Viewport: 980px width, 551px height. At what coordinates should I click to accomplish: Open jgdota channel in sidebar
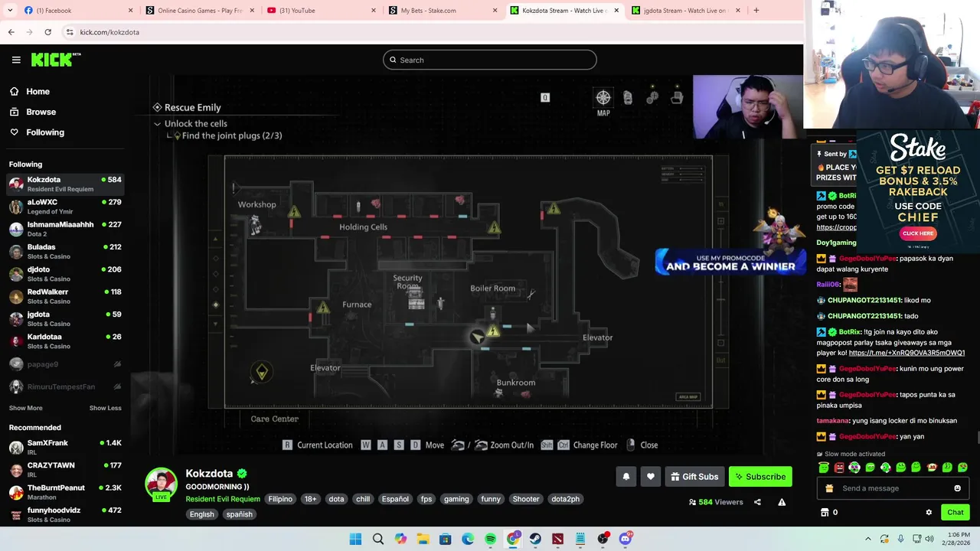65,318
